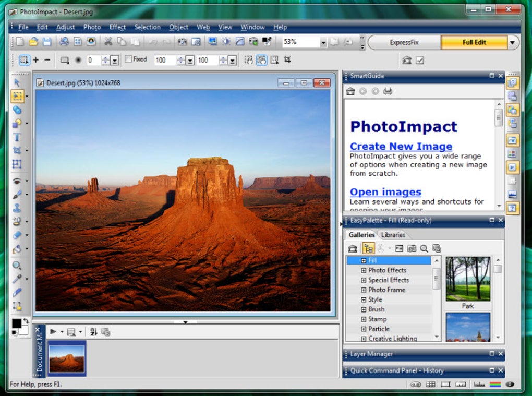Pick the Eyedropper tool
The width and height of the screenshot is (532, 396).
coord(17,279)
